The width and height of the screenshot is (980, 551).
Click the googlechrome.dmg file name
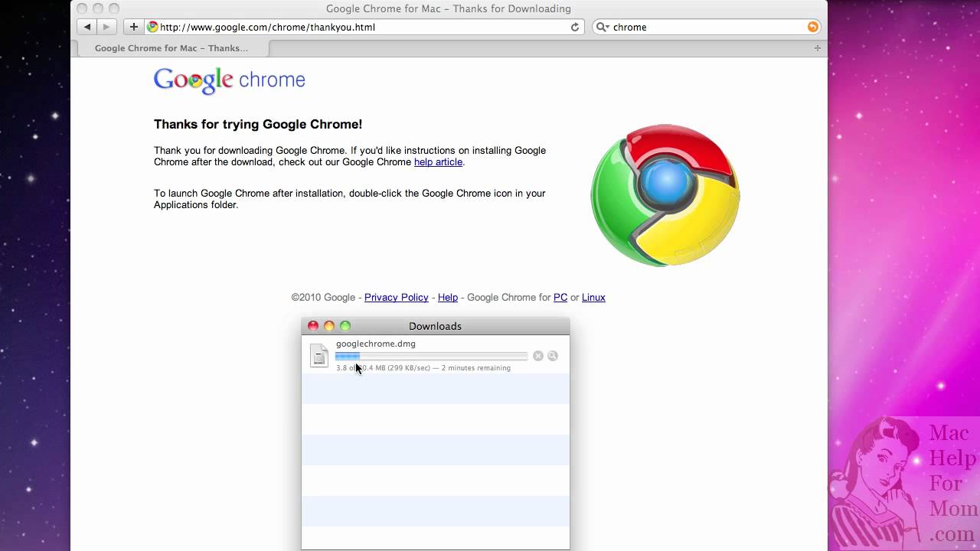point(376,344)
